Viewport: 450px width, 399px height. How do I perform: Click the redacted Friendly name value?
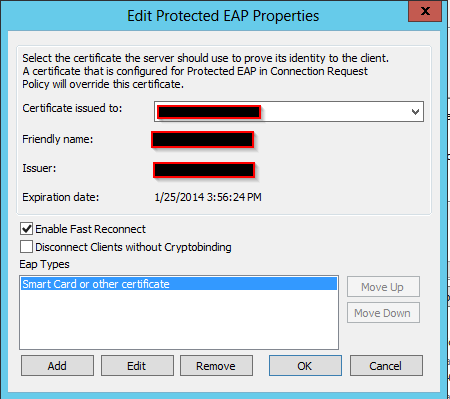(x=203, y=140)
